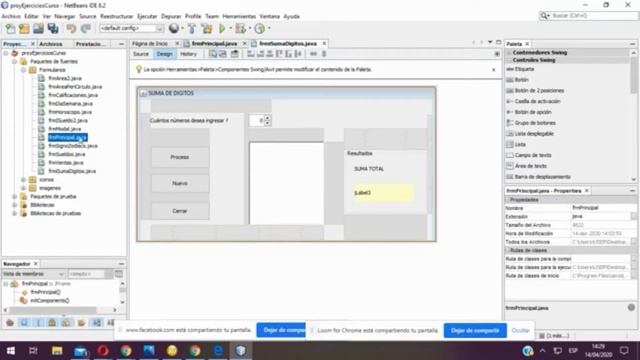Click Dejar de compartir for Loom for Chrome
The width and height of the screenshot is (640, 360).
pos(475,330)
